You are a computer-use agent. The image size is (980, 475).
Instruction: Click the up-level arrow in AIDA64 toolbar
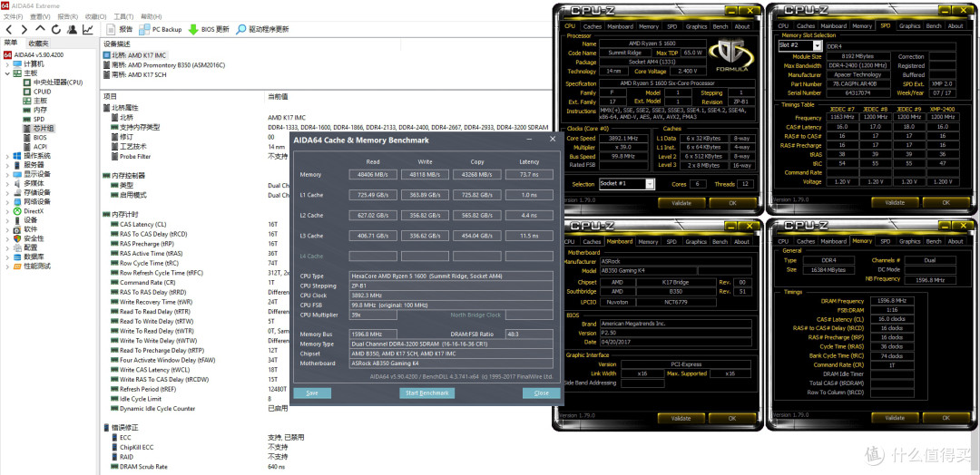coord(41,29)
